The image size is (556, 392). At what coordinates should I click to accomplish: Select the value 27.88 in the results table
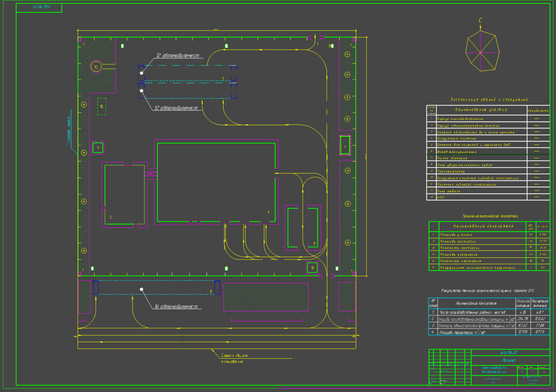540,325
